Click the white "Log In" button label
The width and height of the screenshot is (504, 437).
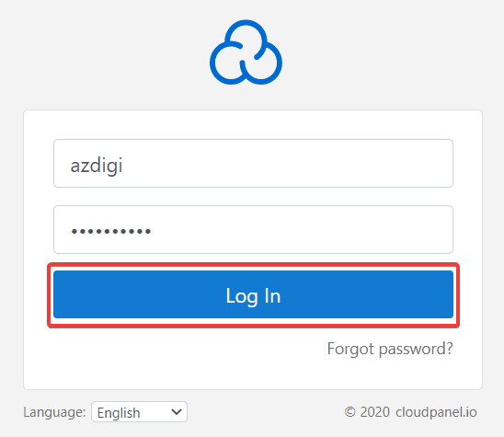tap(253, 296)
